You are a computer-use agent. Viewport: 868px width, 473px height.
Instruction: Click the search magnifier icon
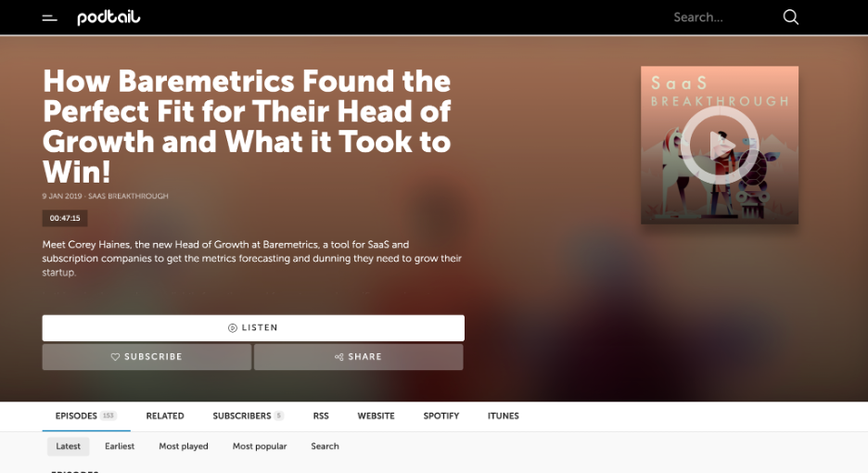[x=790, y=18]
